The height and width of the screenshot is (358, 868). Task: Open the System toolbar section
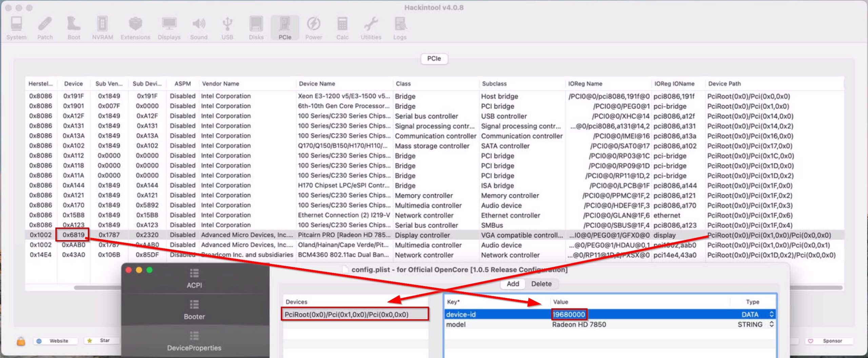16,28
